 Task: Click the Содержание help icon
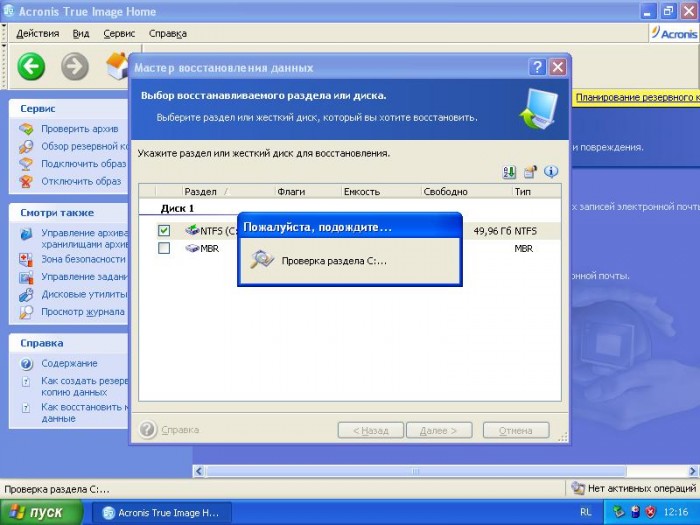click(x=26, y=364)
